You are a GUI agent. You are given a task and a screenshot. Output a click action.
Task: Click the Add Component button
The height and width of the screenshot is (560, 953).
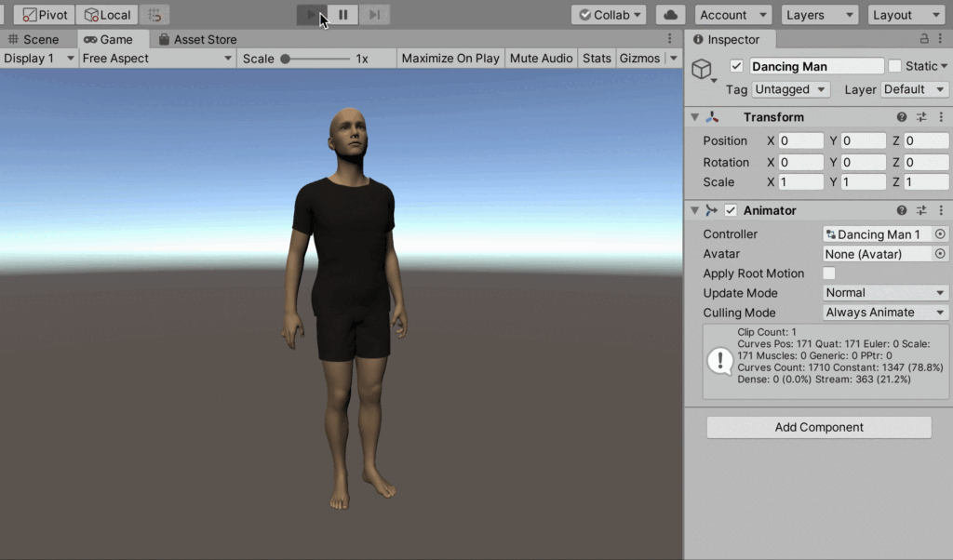pyautogui.click(x=819, y=427)
